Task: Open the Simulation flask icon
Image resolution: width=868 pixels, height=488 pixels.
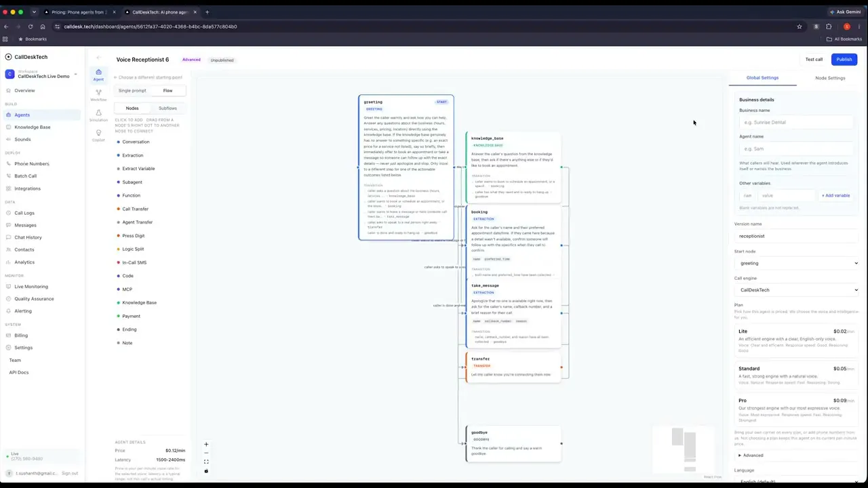Action: pyautogui.click(x=98, y=115)
